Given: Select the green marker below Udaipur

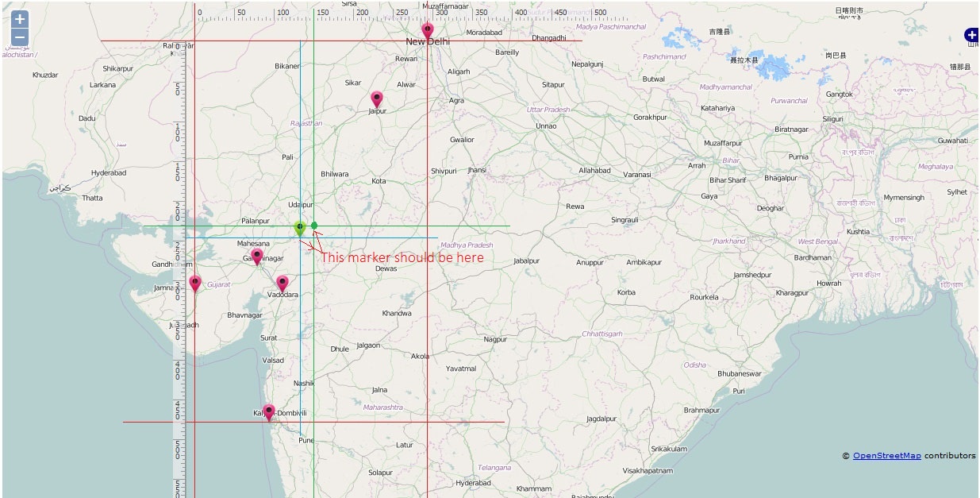Looking at the screenshot, I should tap(300, 229).
